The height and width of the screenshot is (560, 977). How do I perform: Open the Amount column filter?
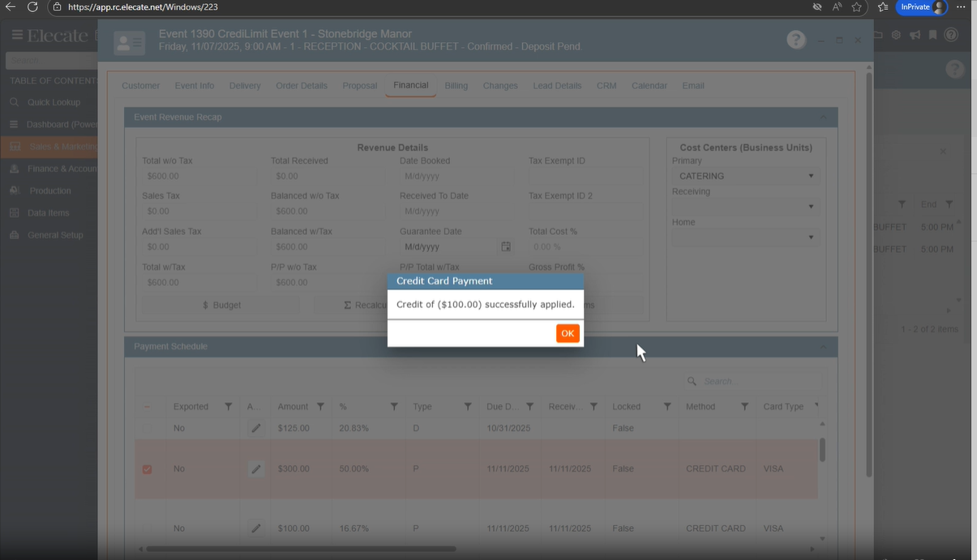click(x=320, y=407)
